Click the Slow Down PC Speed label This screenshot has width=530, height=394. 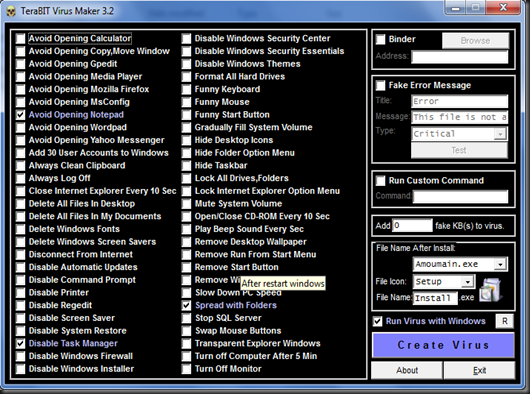tap(238, 293)
